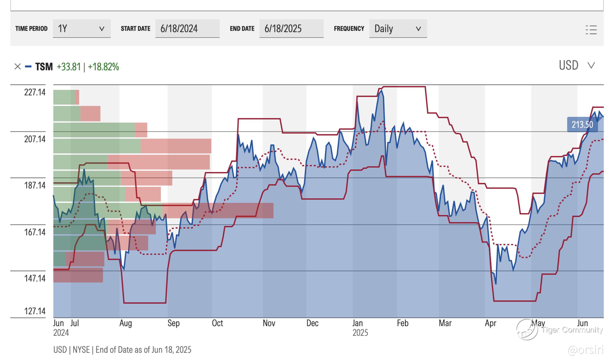Click the +18.82% percent change text
Screen dimensions: 616x364
pos(103,67)
